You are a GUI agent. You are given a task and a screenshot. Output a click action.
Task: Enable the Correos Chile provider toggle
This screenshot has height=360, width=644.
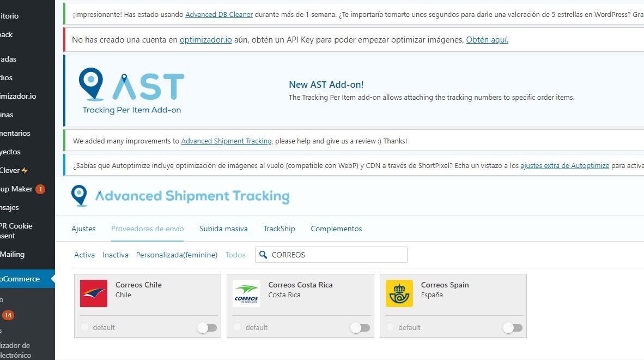207,327
